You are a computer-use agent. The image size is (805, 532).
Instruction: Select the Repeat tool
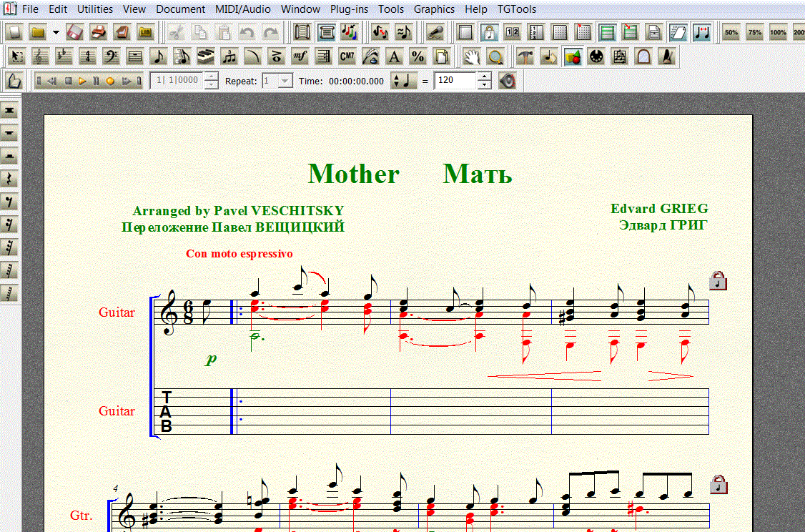coord(323,56)
